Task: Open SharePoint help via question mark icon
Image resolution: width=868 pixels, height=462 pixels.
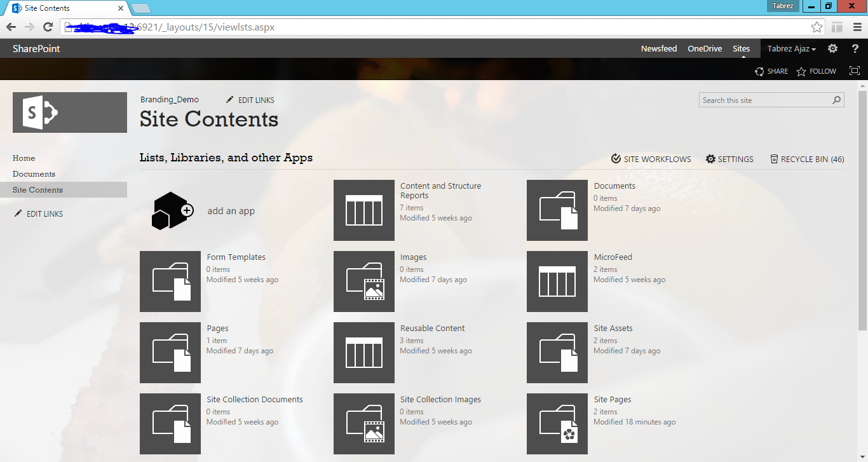Action: tap(855, 48)
